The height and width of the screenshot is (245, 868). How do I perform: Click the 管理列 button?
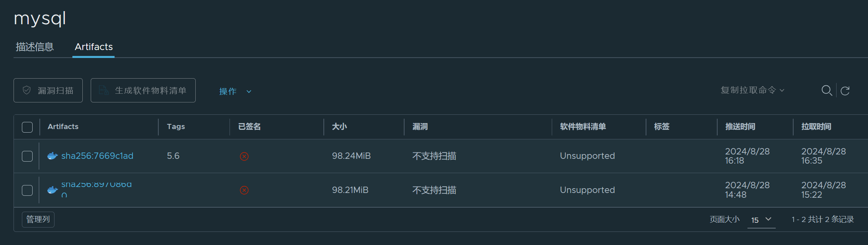[x=38, y=219]
